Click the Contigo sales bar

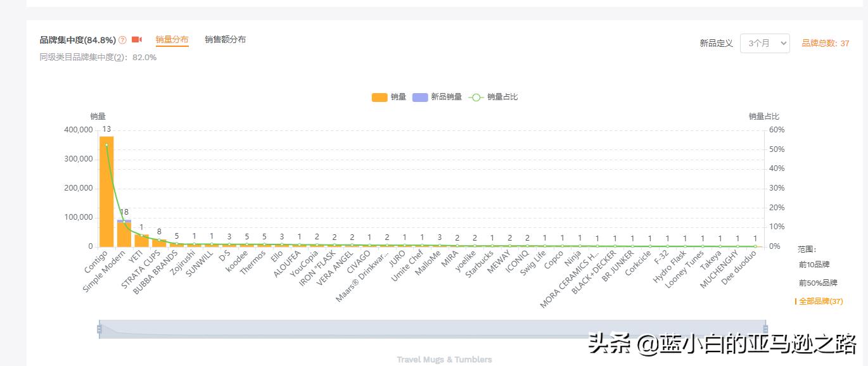coord(106,190)
